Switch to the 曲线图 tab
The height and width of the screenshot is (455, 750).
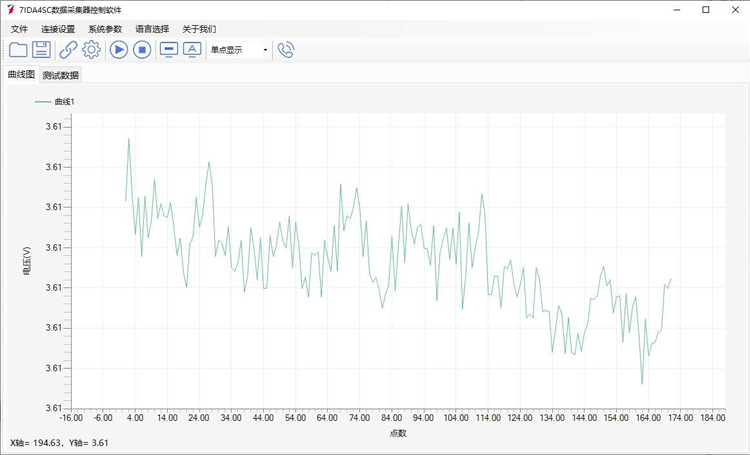pyautogui.click(x=21, y=75)
